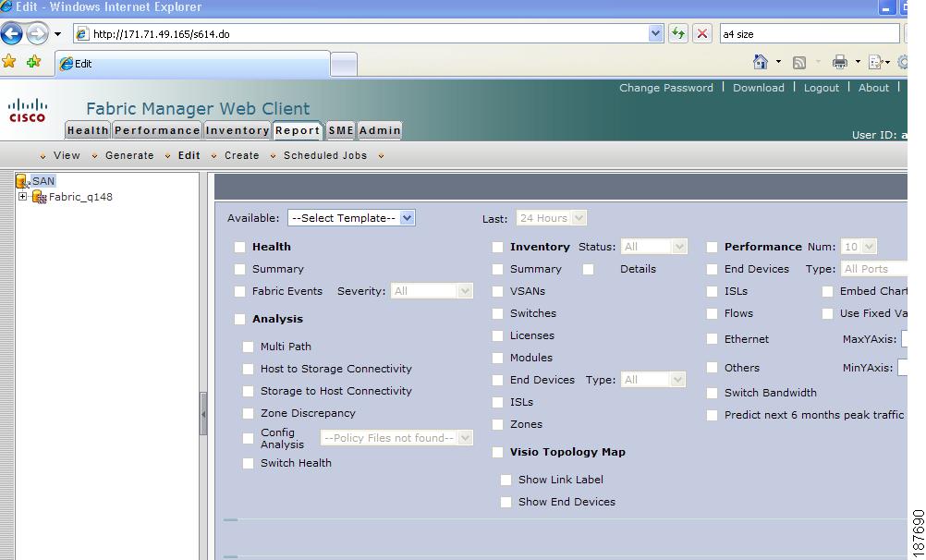
Task: Open the Print options dropdown arrow
Action: [858, 61]
